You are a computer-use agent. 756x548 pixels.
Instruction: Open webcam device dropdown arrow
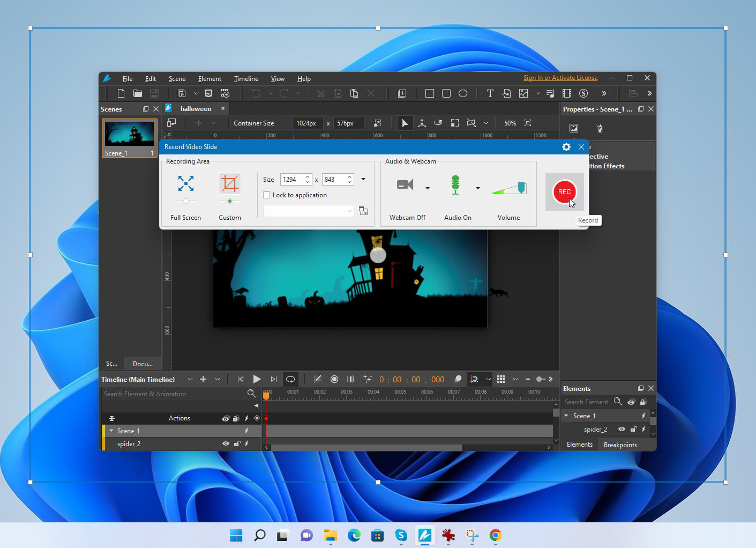tap(428, 188)
